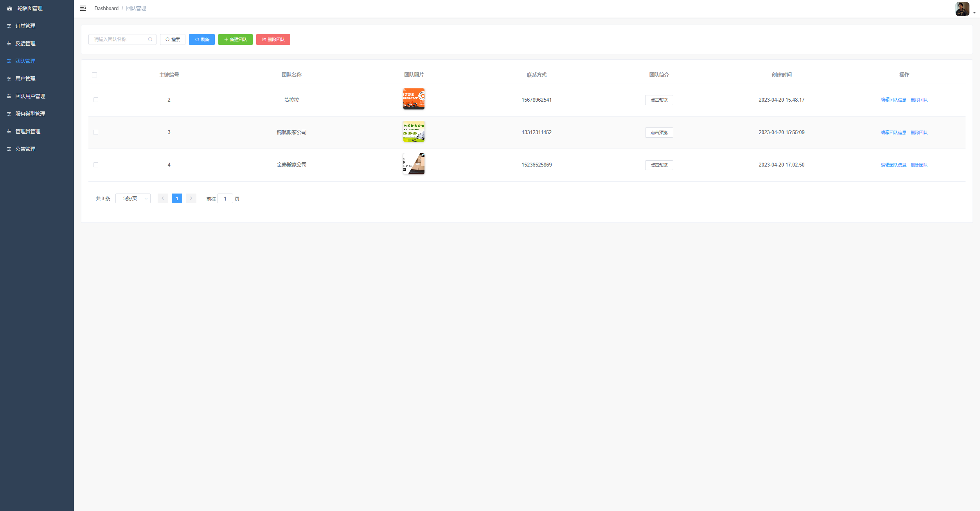Open 服务类型管理 in the sidebar
980x511 pixels.
[30, 114]
